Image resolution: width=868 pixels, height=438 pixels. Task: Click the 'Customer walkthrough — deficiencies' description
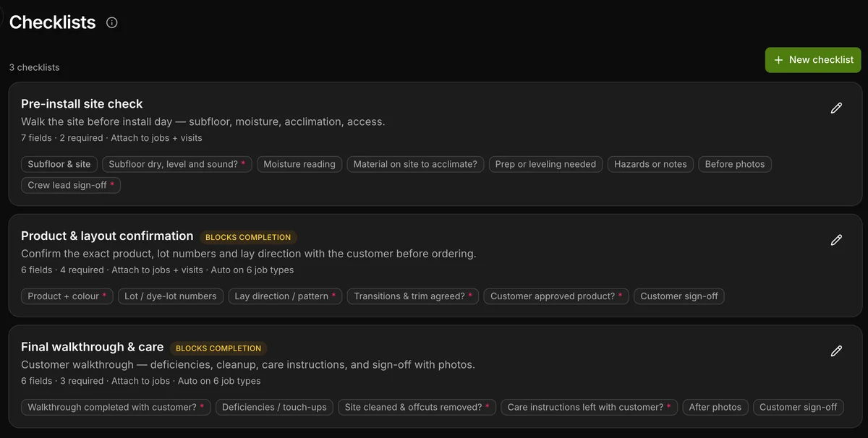[x=248, y=365]
